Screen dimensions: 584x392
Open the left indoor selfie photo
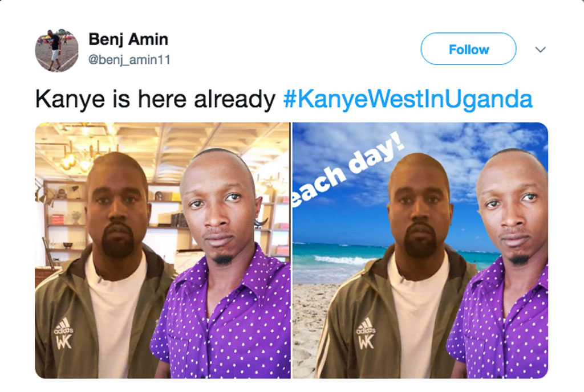163,250
